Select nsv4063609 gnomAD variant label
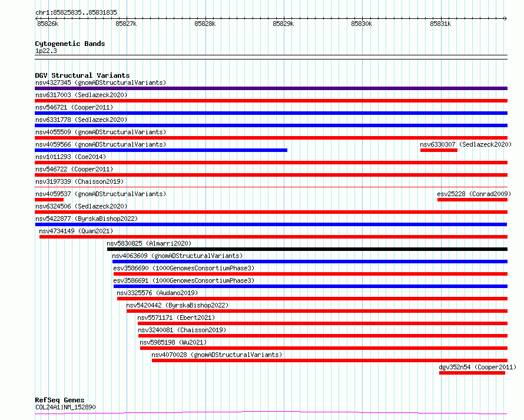This screenshot has width=524, height=420. [x=177, y=256]
